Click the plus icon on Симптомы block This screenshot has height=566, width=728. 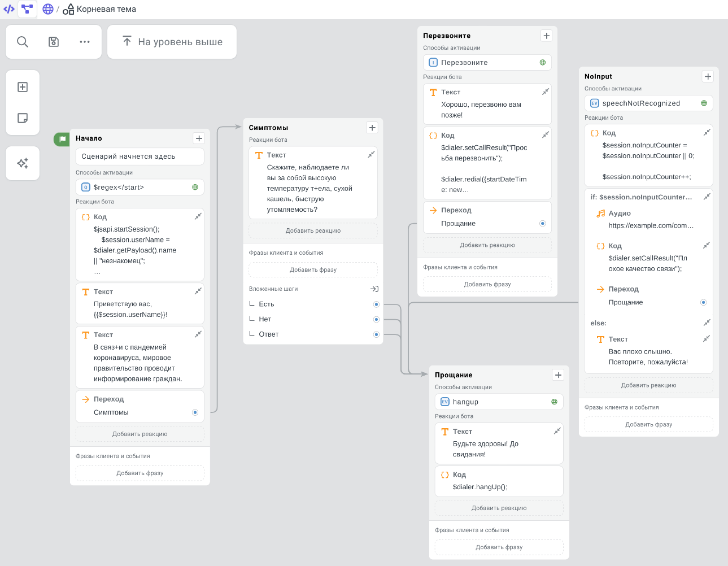(x=372, y=128)
